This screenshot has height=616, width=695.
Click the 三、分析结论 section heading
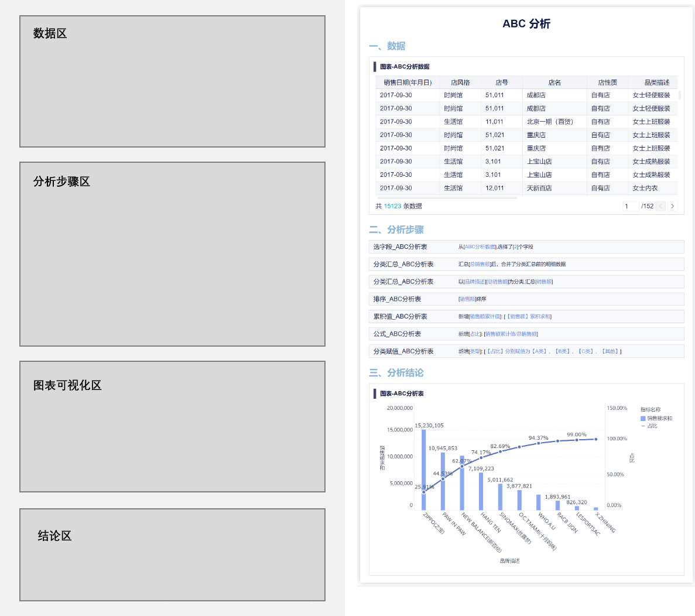tap(396, 372)
